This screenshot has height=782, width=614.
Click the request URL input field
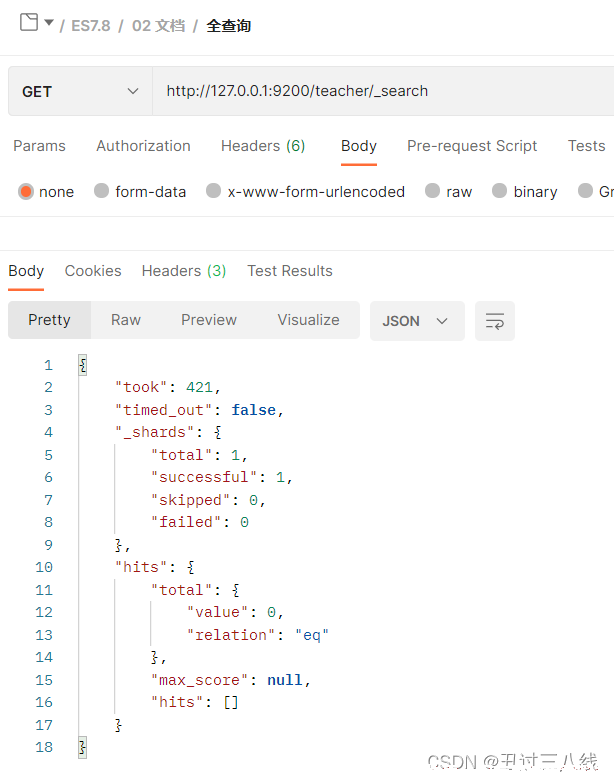(x=383, y=91)
